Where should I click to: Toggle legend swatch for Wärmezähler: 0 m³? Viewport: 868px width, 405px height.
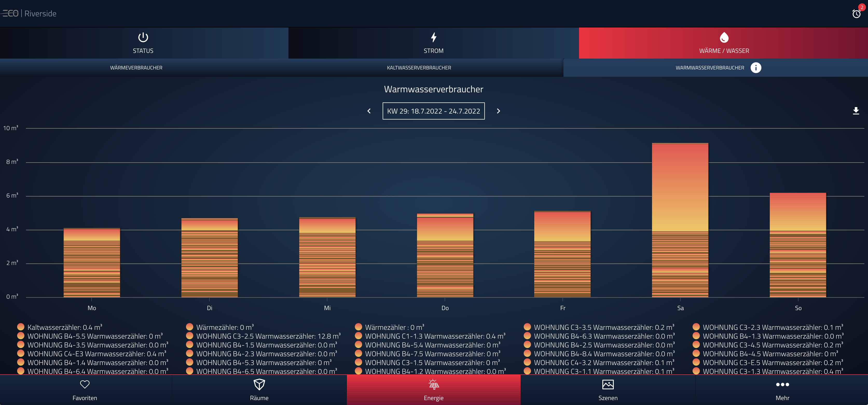(190, 327)
